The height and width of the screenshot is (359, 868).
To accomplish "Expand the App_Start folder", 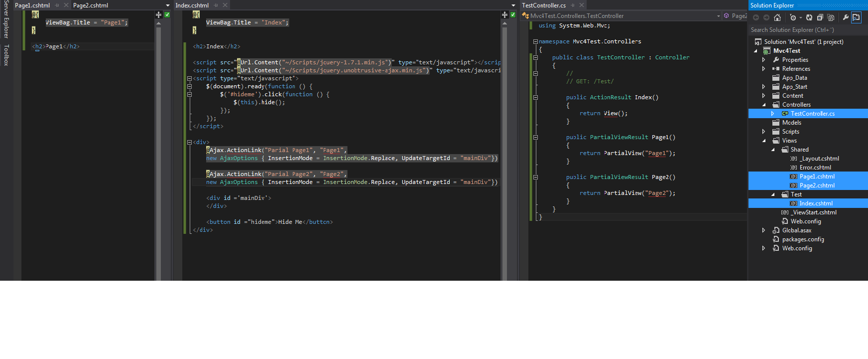I will click(x=764, y=87).
